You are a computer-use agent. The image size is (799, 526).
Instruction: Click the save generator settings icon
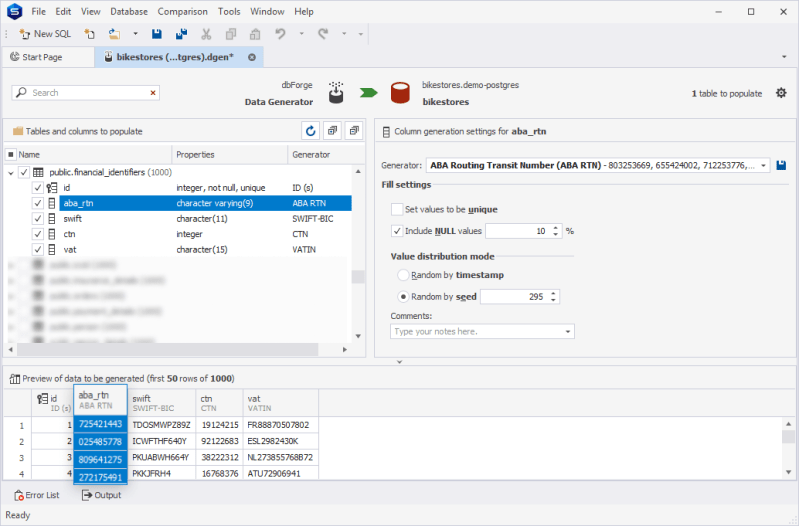pos(781,165)
